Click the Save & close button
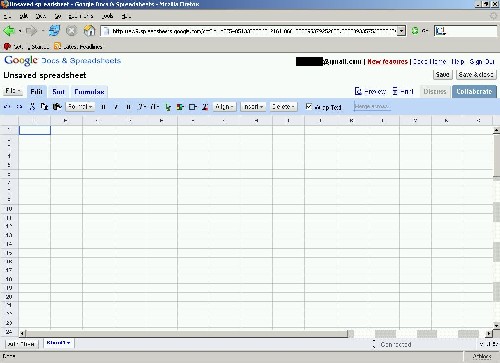 tap(476, 74)
